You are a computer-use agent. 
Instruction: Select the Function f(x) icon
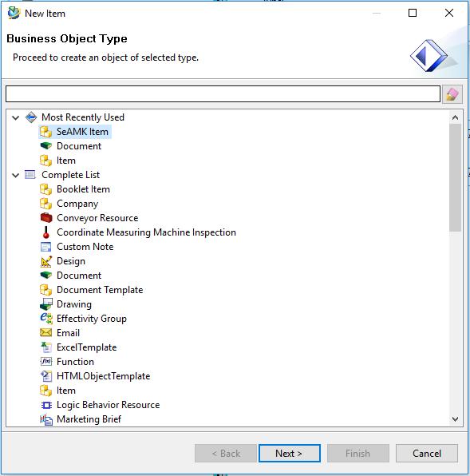(46, 362)
